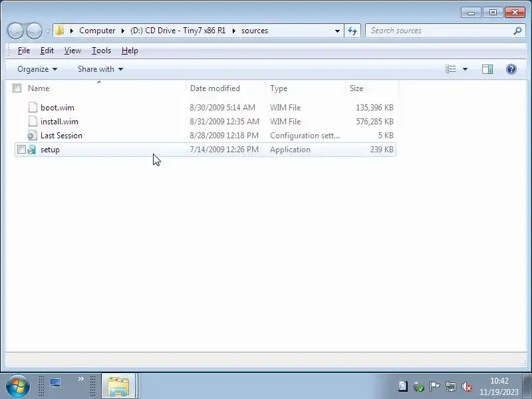Viewport: 532px width, 399px height.
Task: Click Windows Explorer taskbar button
Action: pyautogui.click(x=118, y=386)
